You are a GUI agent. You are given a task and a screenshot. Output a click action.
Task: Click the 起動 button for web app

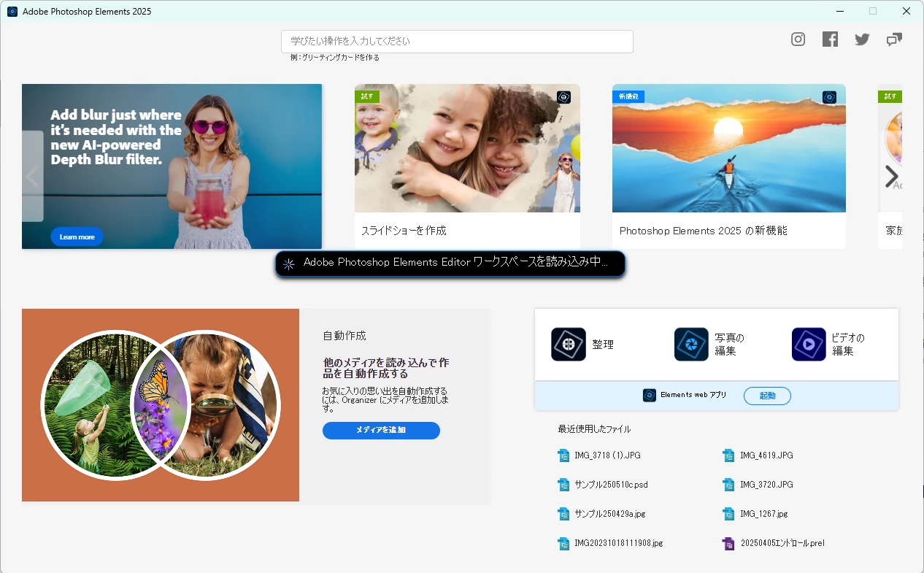(767, 396)
